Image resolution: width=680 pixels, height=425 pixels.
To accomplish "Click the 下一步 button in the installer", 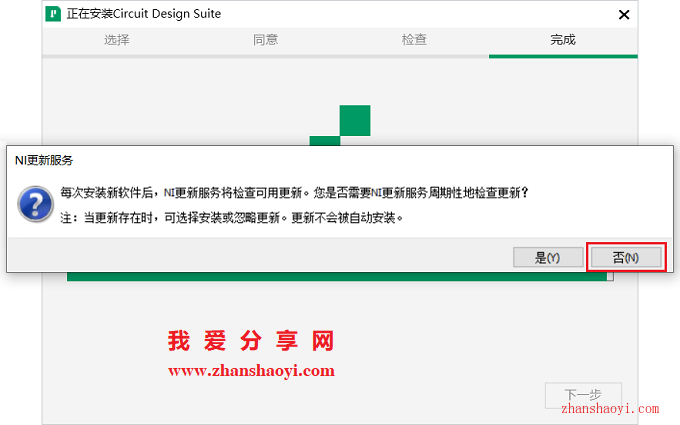I will 583,395.
